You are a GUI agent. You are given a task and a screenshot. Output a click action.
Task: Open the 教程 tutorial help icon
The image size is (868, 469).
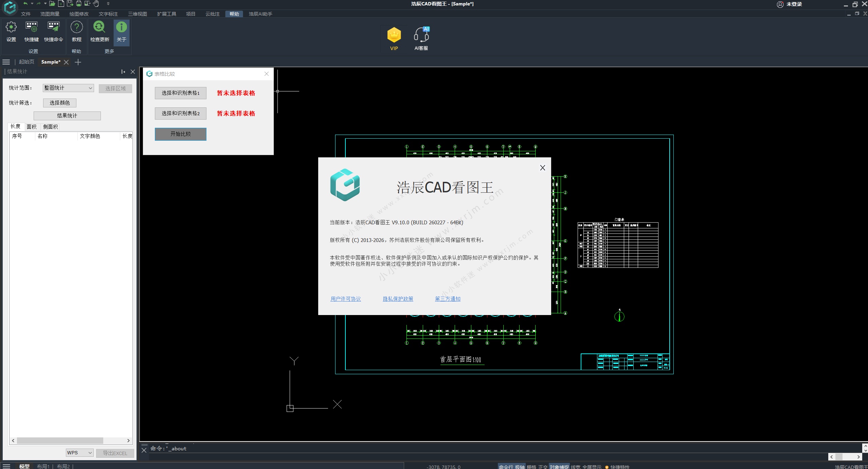click(77, 31)
